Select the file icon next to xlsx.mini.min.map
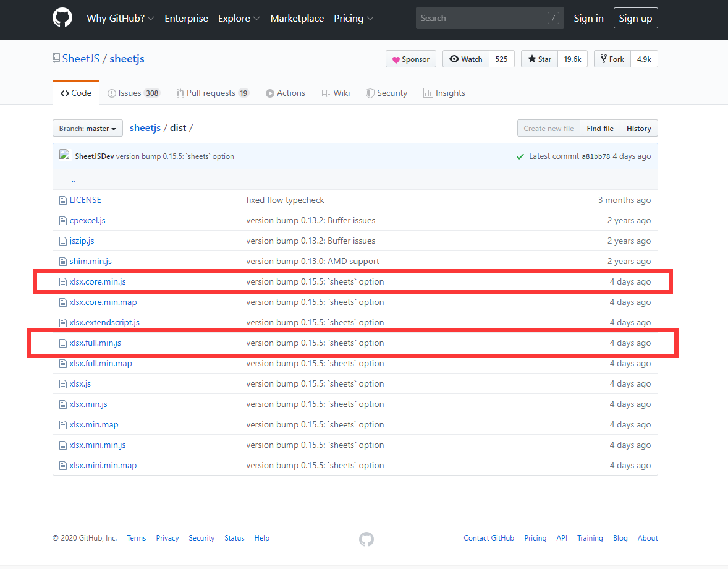The image size is (728, 569). 62,466
